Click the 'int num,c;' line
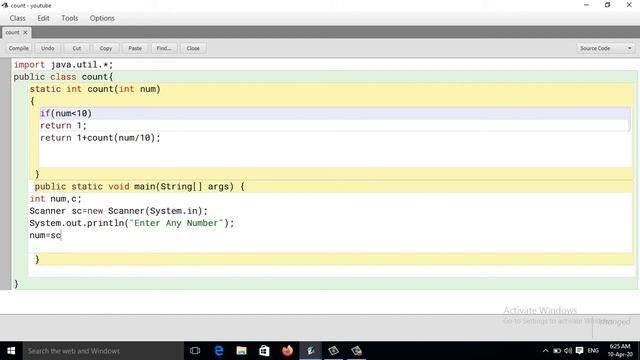The width and height of the screenshot is (640, 360). click(55, 199)
